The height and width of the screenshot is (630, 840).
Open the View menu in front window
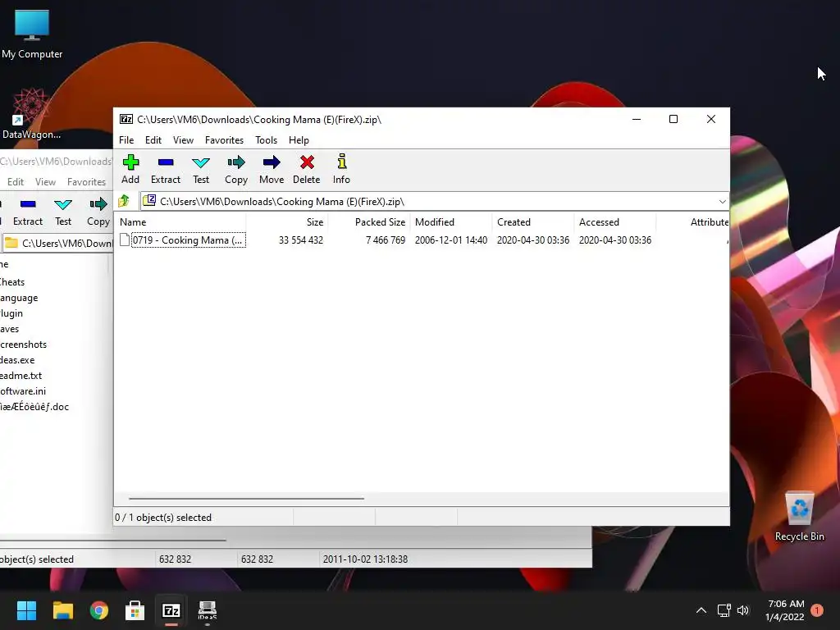coord(183,139)
